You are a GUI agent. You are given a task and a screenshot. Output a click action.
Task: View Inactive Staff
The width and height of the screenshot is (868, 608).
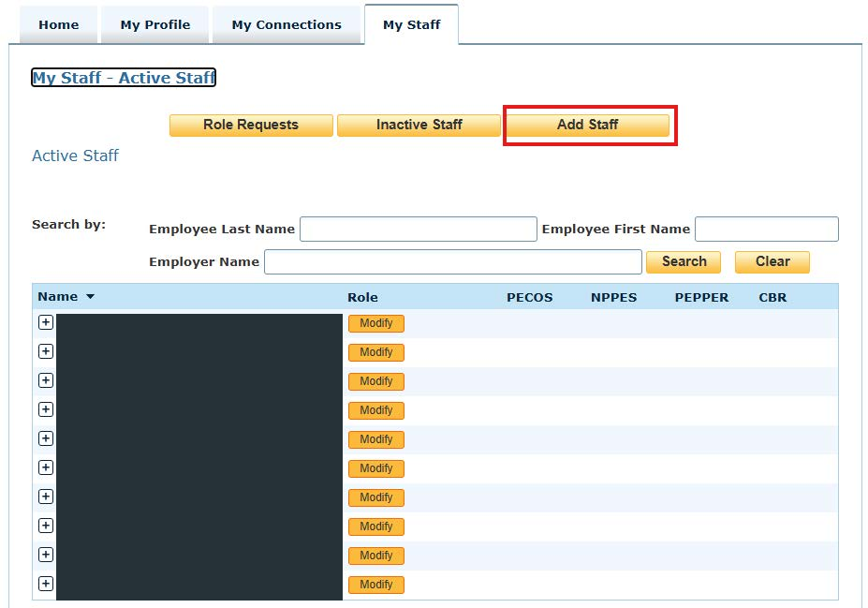[x=419, y=126]
